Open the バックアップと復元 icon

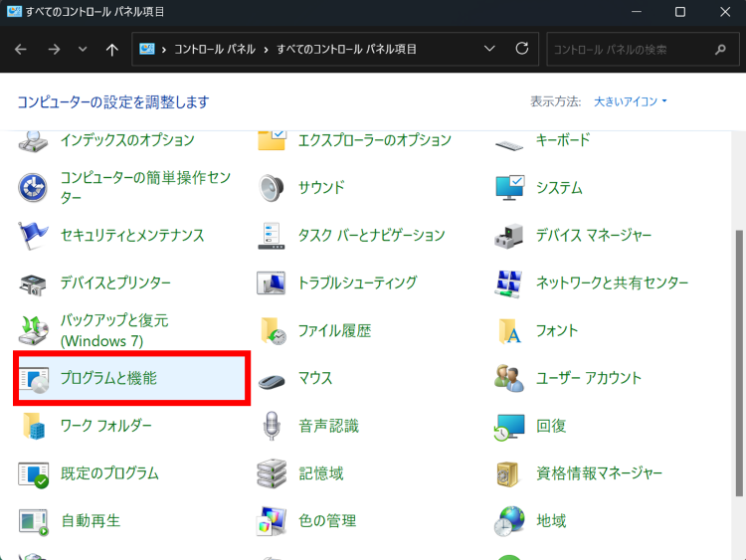pos(33,330)
